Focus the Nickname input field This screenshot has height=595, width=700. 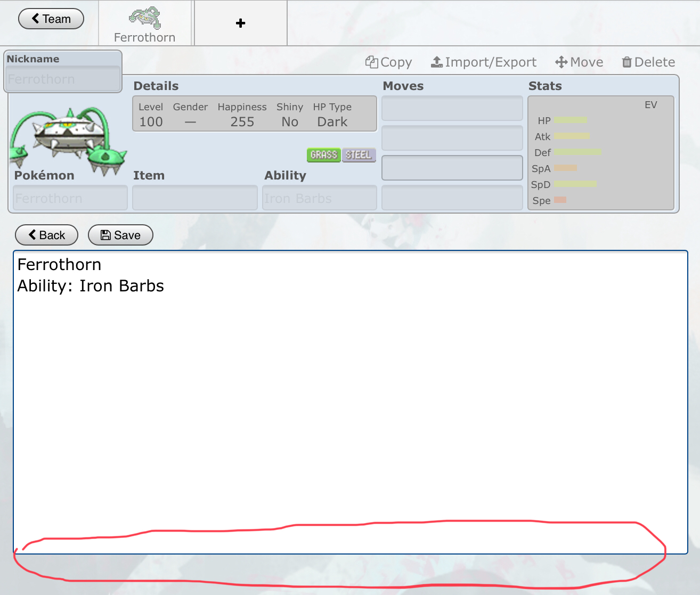pyautogui.click(x=63, y=79)
